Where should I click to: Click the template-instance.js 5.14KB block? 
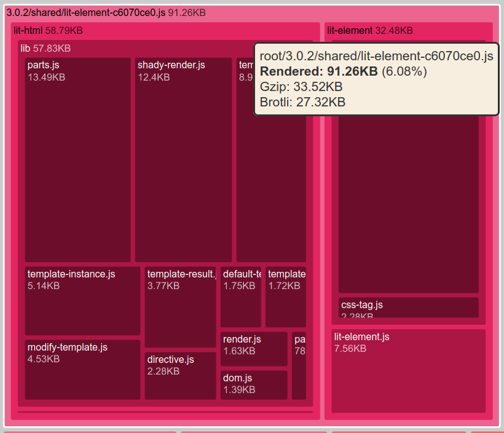[82, 301]
